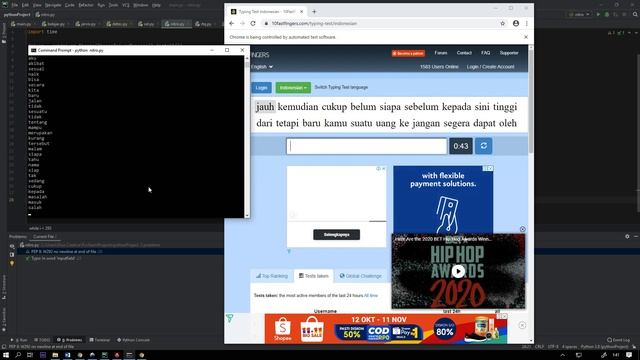Click the yellow lightbulb quick-fix icon
This screenshot has height=360, width=640.
pos(12,264)
